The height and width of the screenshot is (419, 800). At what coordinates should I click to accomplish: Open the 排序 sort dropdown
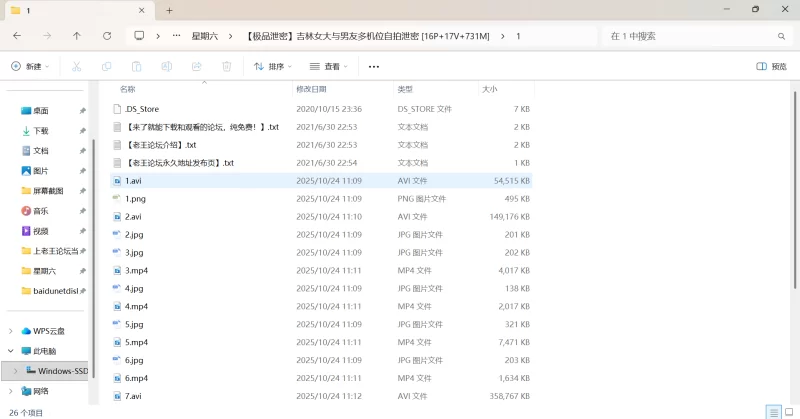tap(273, 66)
